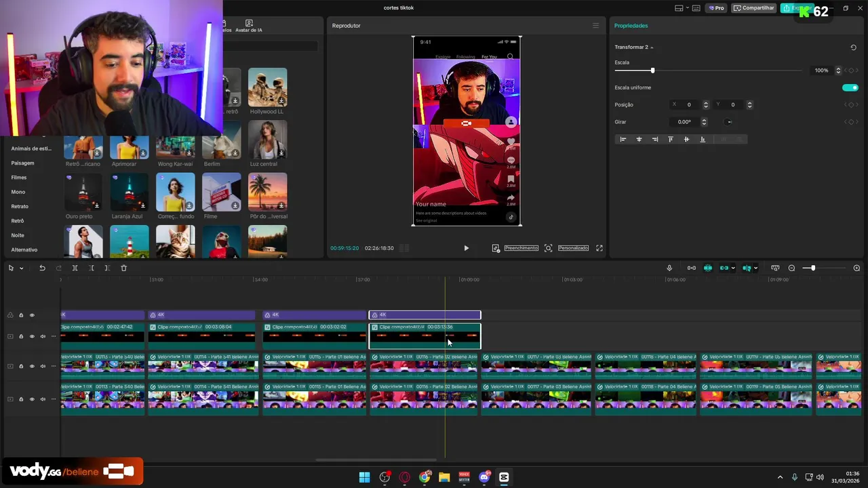Center the clip vertically
This screenshot has width=868, height=488.
pos(686,140)
